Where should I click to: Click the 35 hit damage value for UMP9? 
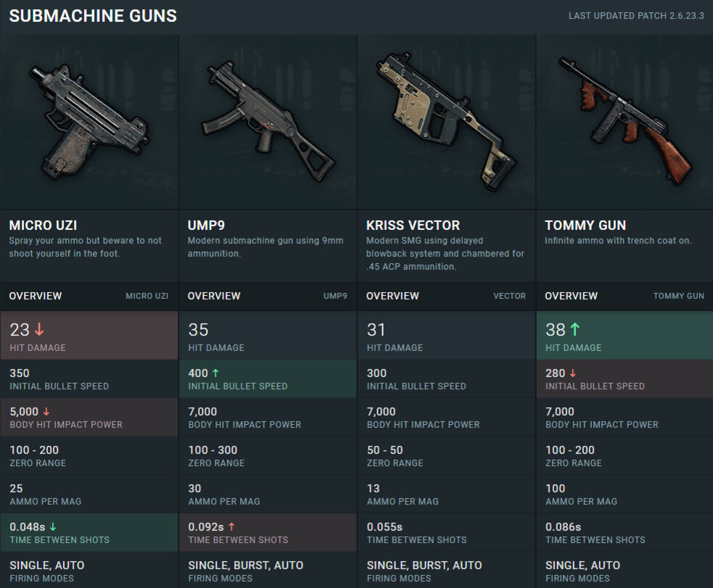pos(198,329)
